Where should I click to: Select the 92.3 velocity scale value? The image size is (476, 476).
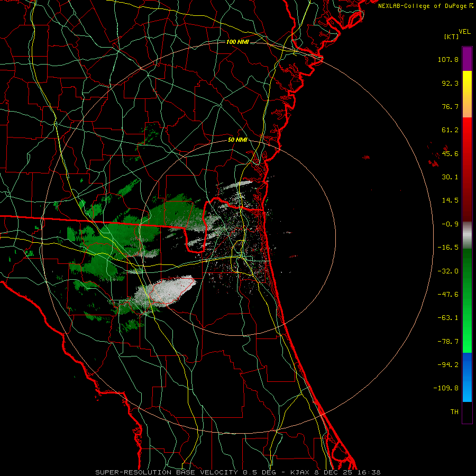coord(450,83)
